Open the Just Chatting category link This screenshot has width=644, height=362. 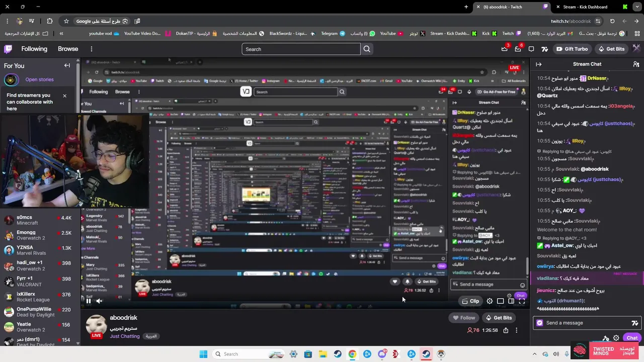[125, 336]
